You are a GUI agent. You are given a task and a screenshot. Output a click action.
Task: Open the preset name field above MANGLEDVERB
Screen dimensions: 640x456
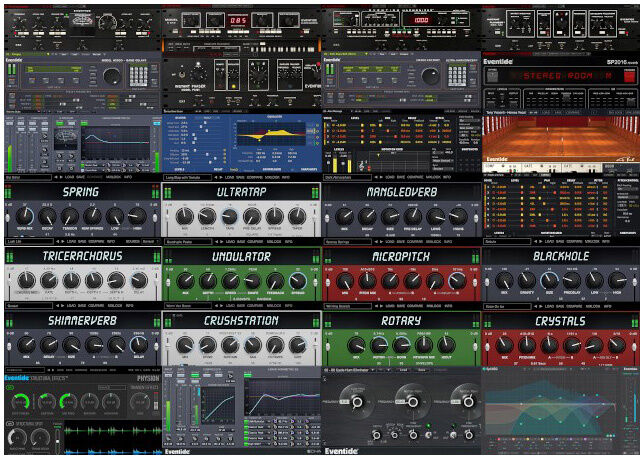(348, 178)
